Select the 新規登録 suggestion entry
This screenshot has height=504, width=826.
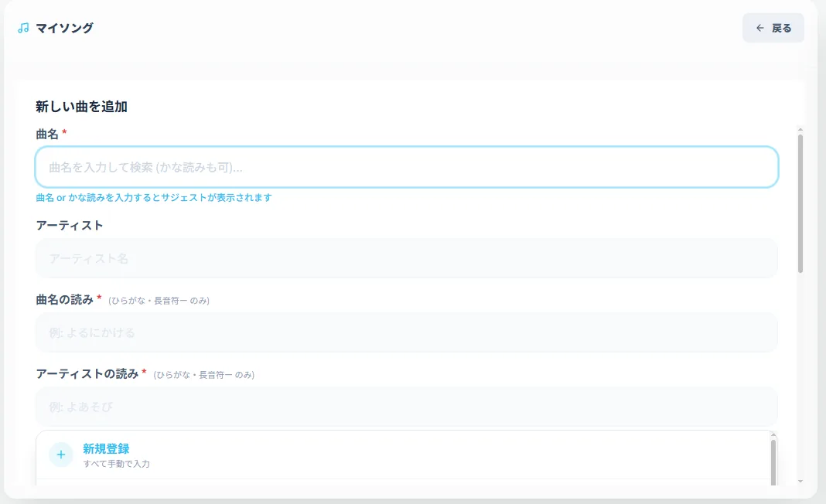pos(404,455)
